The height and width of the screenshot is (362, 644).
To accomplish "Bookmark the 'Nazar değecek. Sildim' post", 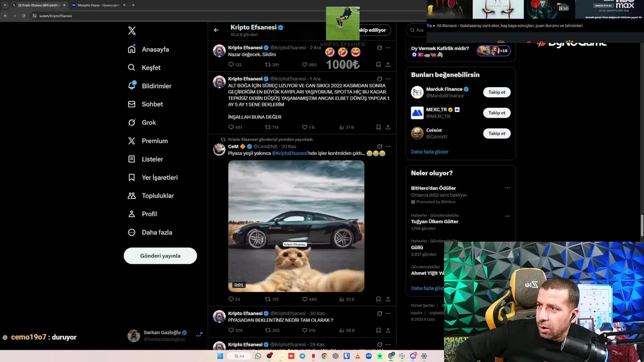I will pyautogui.click(x=378, y=64).
